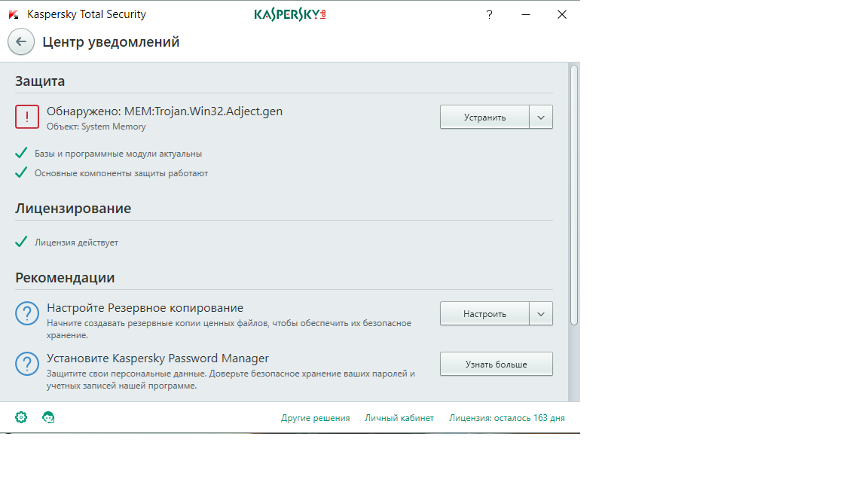This screenshot has width=868, height=488.
Task: Click the Kaspersky K logo in title bar
Action: pos(14,14)
